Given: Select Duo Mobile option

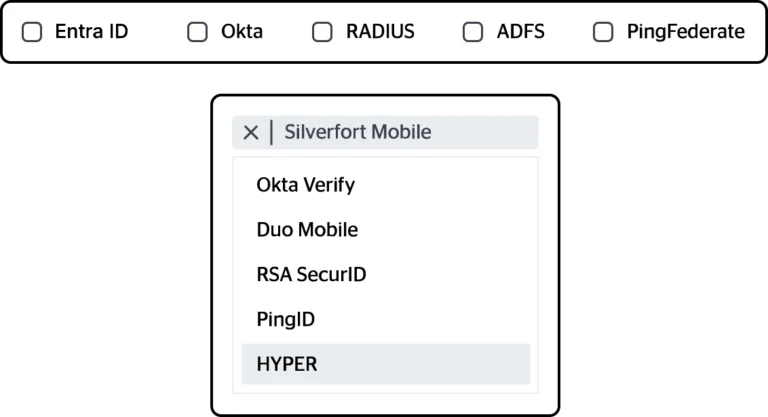Looking at the screenshot, I should pyautogui.click(x=307, y=230).
